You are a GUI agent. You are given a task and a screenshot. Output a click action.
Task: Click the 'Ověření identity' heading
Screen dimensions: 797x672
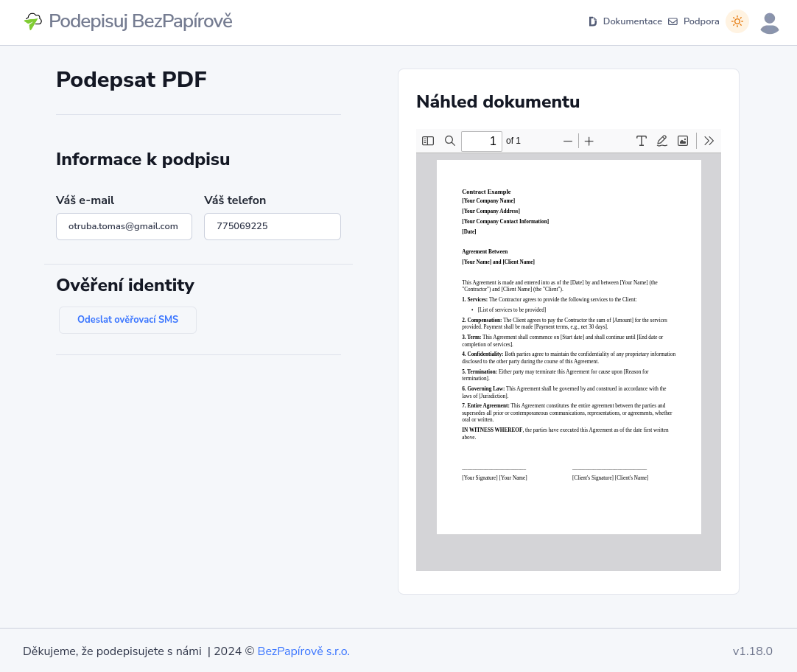point(125,285)
